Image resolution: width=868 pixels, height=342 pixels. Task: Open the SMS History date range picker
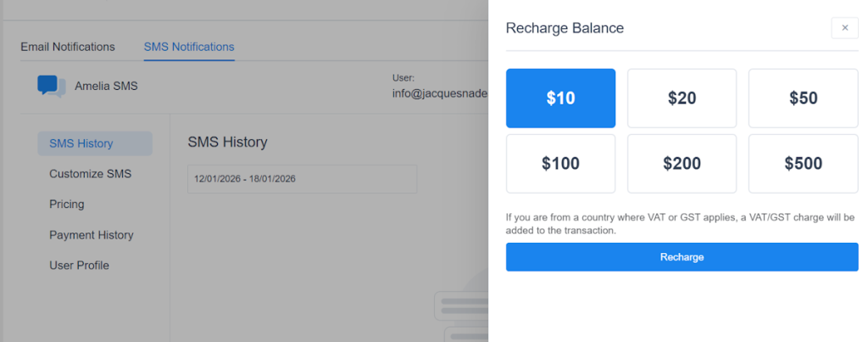[302, 179]
